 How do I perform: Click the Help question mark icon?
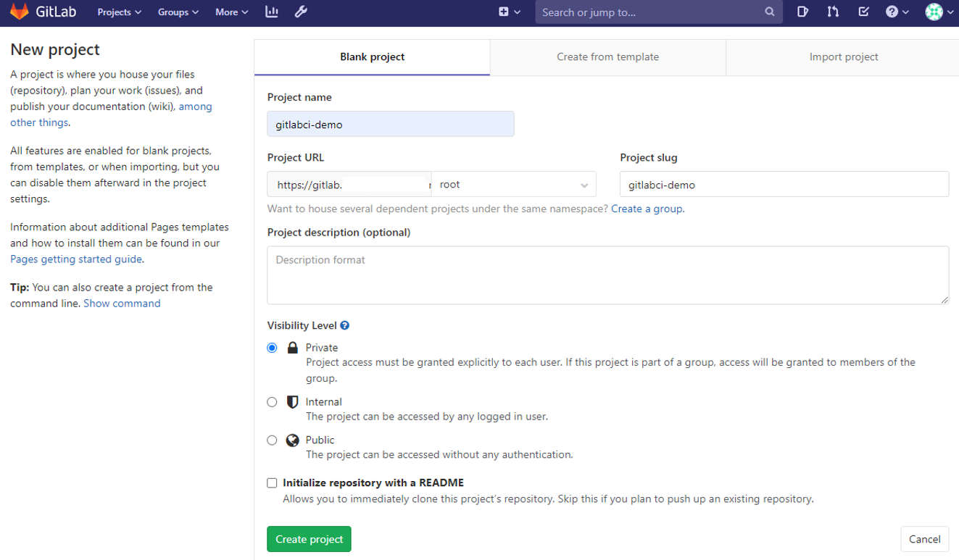click(892, 12)
